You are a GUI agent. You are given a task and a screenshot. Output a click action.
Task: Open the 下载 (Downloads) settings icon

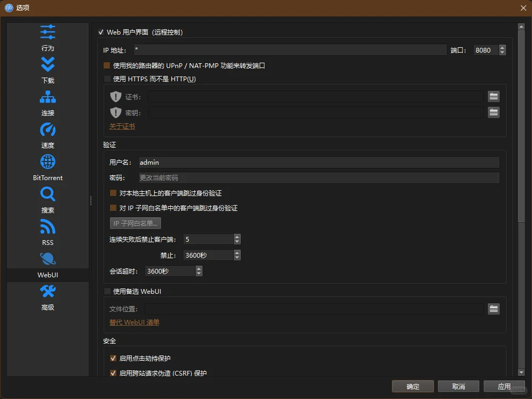click(47, 64)
